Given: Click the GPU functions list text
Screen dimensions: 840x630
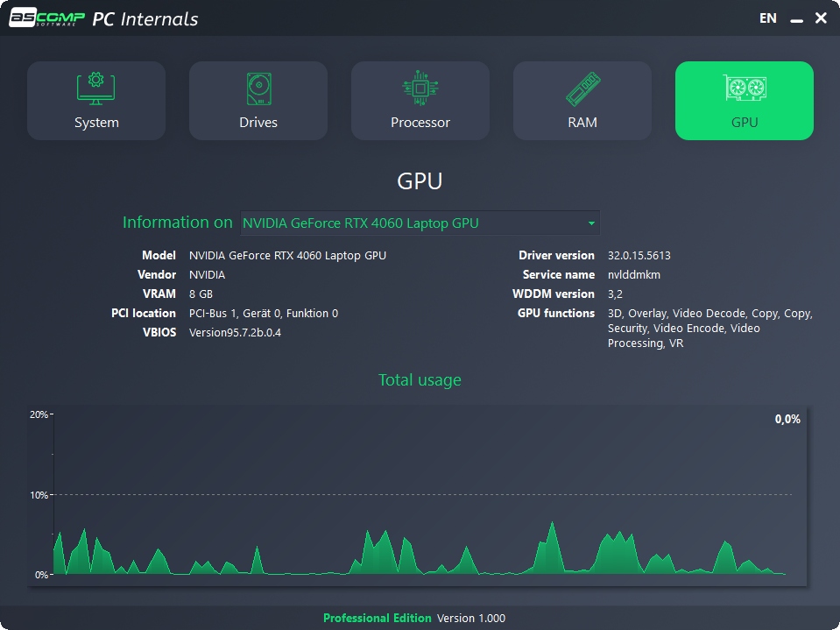Looking at the screenshot, I should pyautogui.click(x=709, y=328).
